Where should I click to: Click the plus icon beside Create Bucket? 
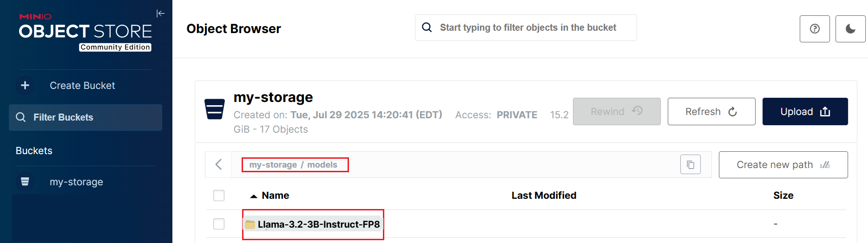tap(25, 86)
